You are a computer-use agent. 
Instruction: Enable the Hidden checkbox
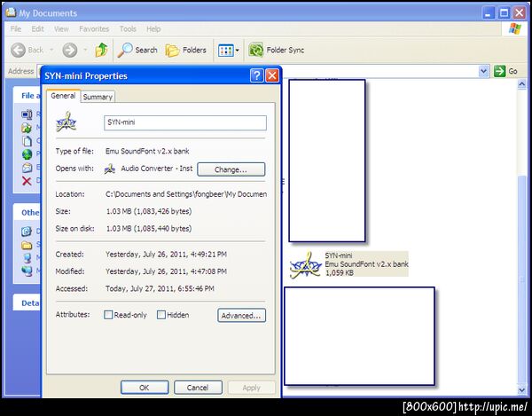click(161, 315)
